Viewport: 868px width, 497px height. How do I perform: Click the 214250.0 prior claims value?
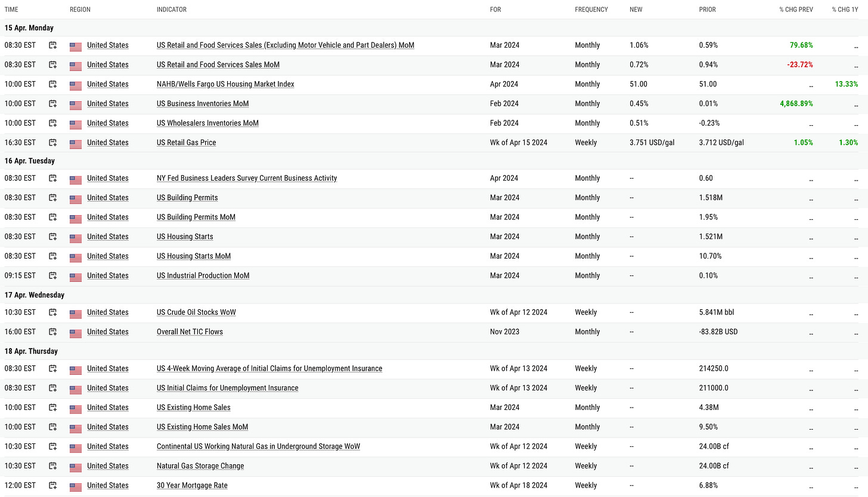pyautogui.click(x=714, y=368)
